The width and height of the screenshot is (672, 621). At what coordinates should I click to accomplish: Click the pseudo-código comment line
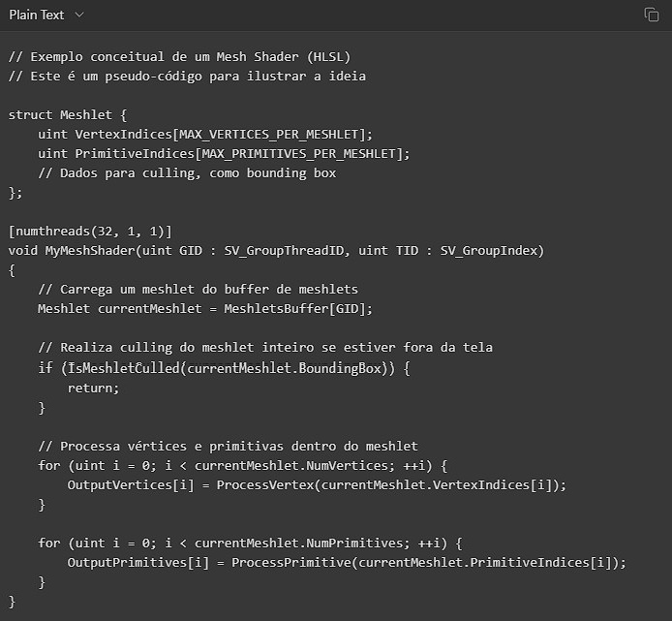(187, 76)
